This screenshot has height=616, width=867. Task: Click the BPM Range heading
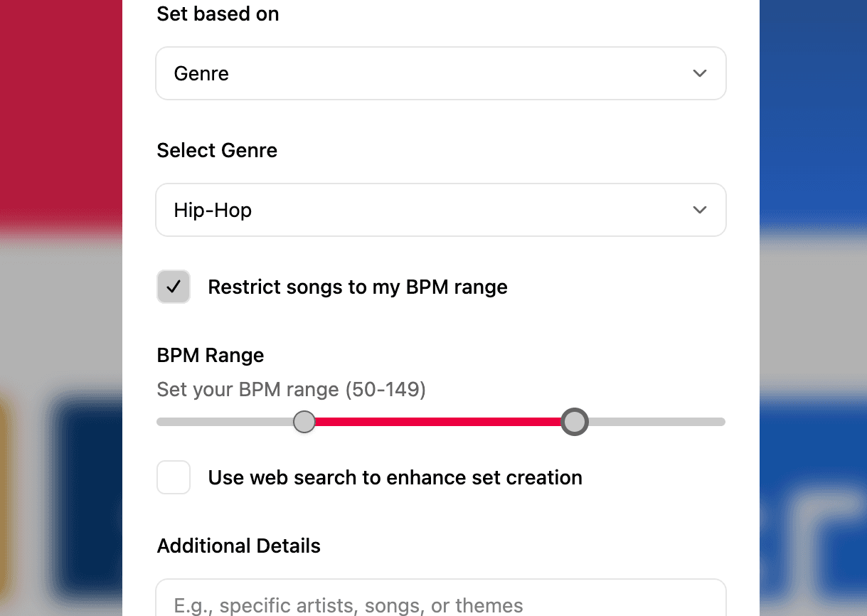tap(211, 355)
